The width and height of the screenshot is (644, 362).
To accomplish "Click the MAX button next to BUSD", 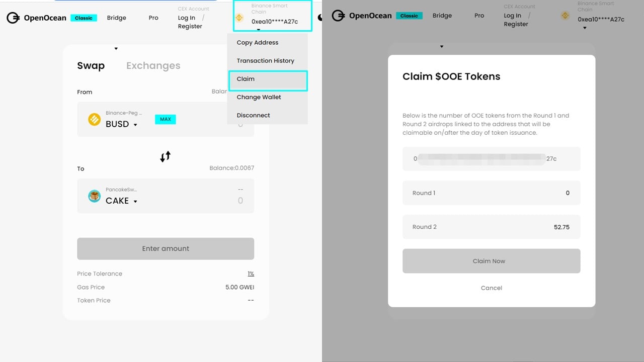I will [x=166, y=119].
